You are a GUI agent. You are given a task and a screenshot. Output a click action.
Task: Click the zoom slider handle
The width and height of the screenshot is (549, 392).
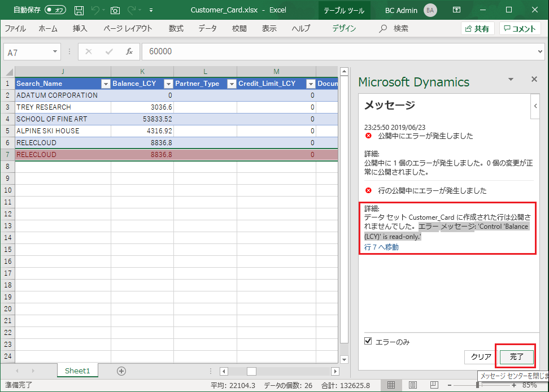477,385
